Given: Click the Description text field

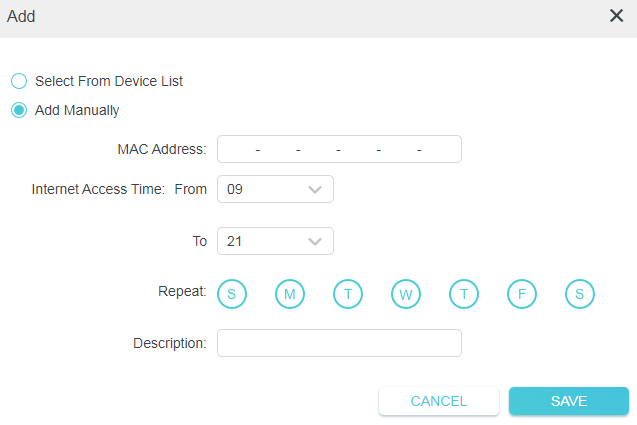Looking at the screenshot, I should [339, 343].
